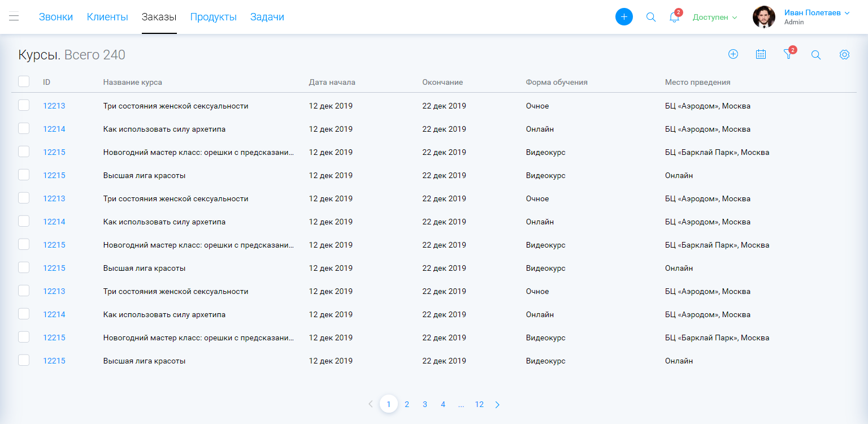Add a new course with the circled plus icon
The width and height of the screenshot is (868, 424).
coord(733,54)
